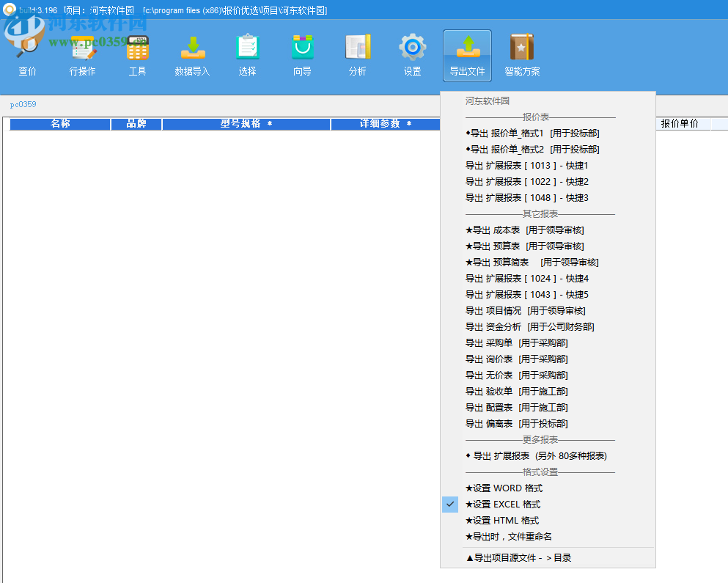Click the 详细参数 column header
The image size is (728, 583).
386,124
